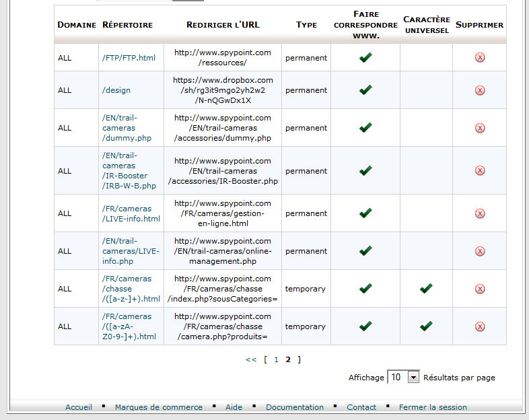The height and width of the screenshot is (420, 529).
Task: Select current page number 2
Action: pyautogui.click(x=288, y=359)
